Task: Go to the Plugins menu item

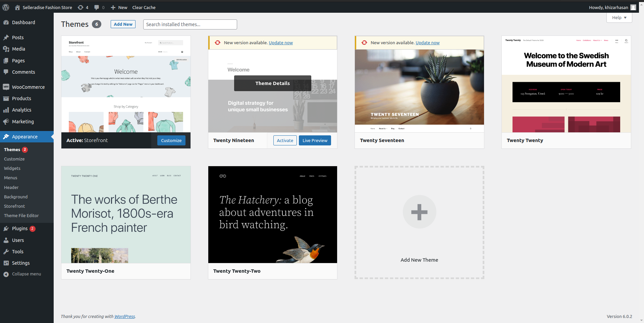Action: 27,229
